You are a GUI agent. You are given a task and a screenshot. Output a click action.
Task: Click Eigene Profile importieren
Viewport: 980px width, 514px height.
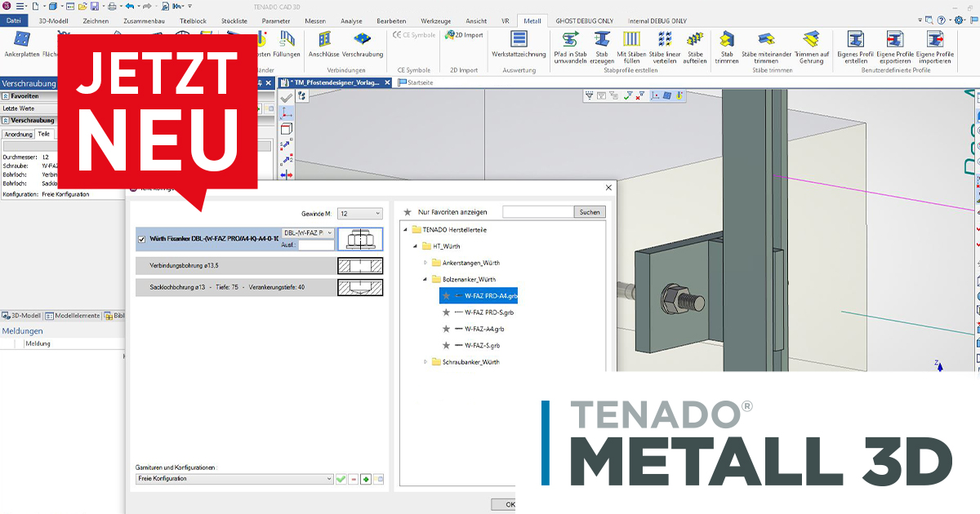[x=935, y=47]
